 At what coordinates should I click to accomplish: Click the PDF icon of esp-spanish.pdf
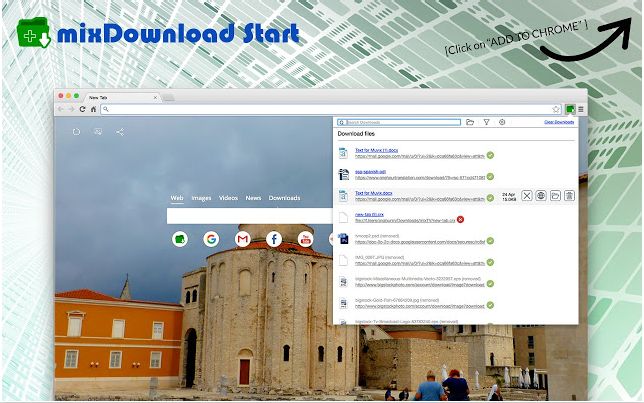pyautogui.click(x=343, y=174)
